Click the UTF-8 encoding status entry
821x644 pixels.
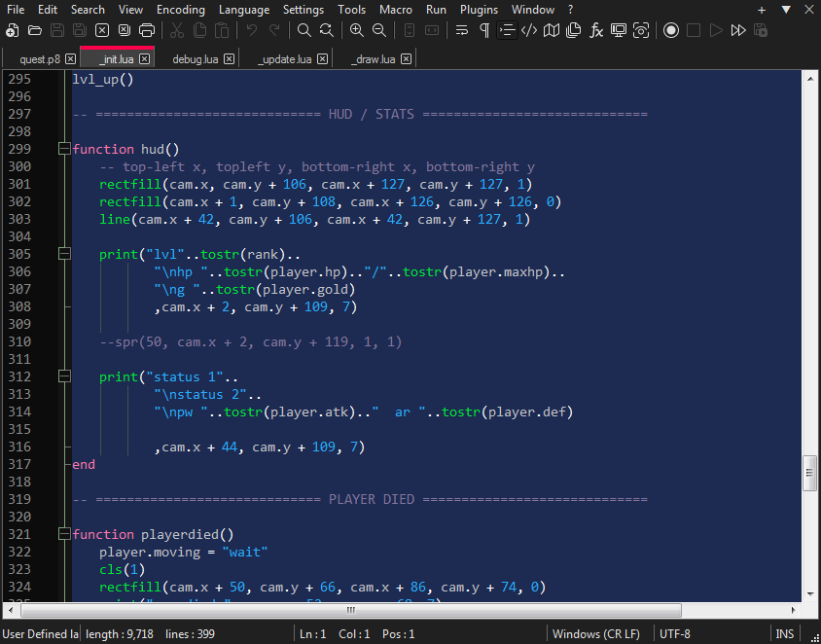(x=674, y=634)
